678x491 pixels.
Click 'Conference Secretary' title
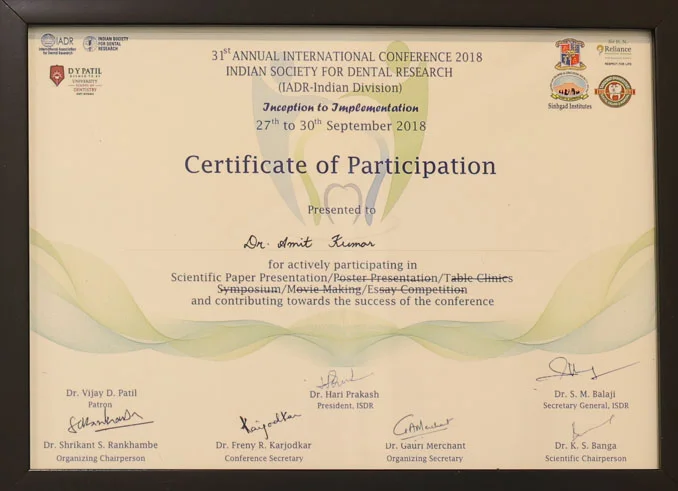click(264, 458)
